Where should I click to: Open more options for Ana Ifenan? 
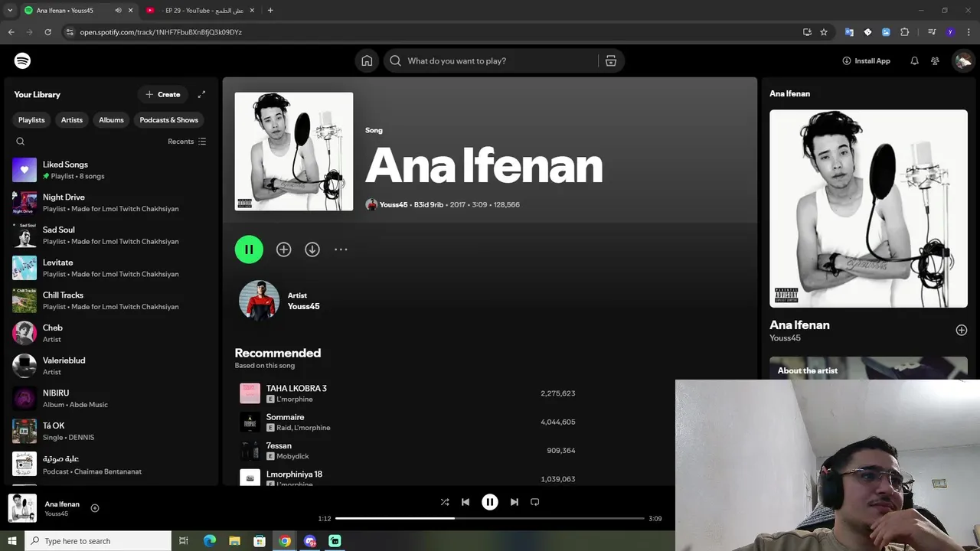pyautogui.click(x=341, y=249)
